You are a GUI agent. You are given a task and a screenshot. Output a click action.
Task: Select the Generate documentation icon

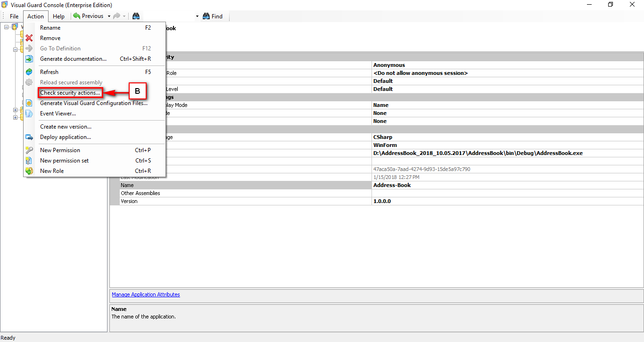click(29, 59)
